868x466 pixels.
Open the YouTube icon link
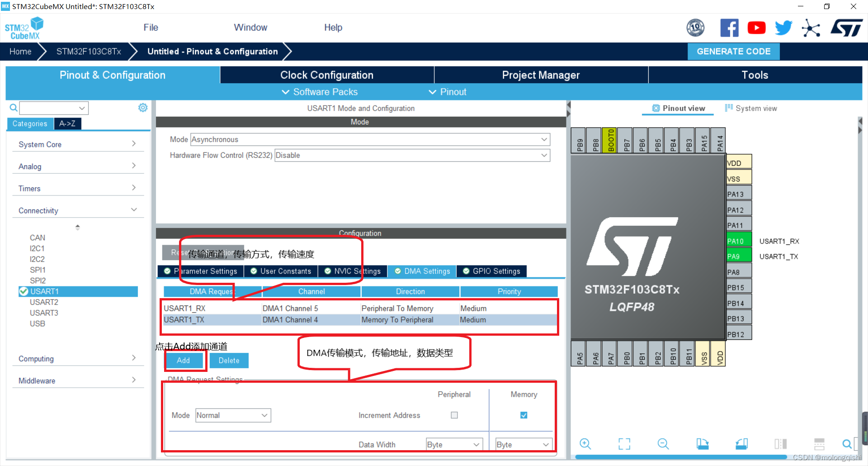756,28
